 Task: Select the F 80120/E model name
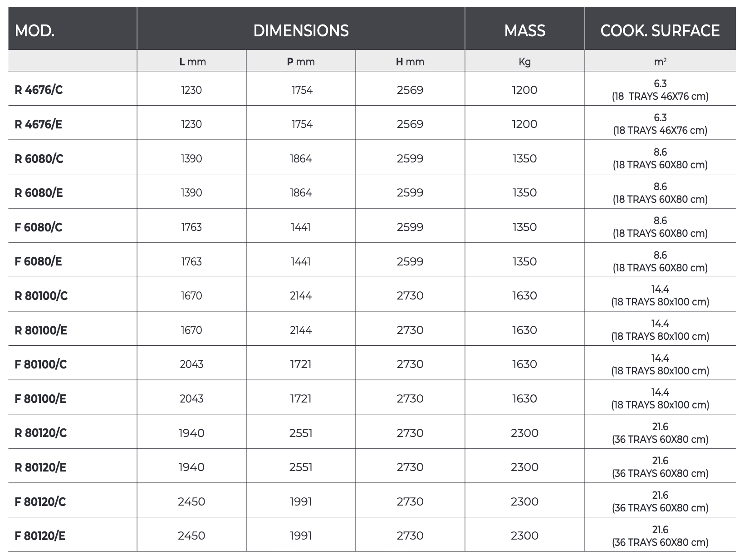pos(40,536)
